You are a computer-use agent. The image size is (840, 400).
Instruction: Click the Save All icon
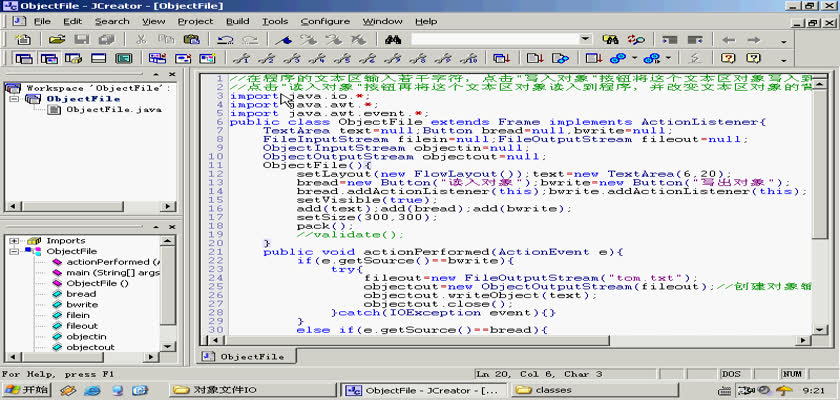click(107, 40)
